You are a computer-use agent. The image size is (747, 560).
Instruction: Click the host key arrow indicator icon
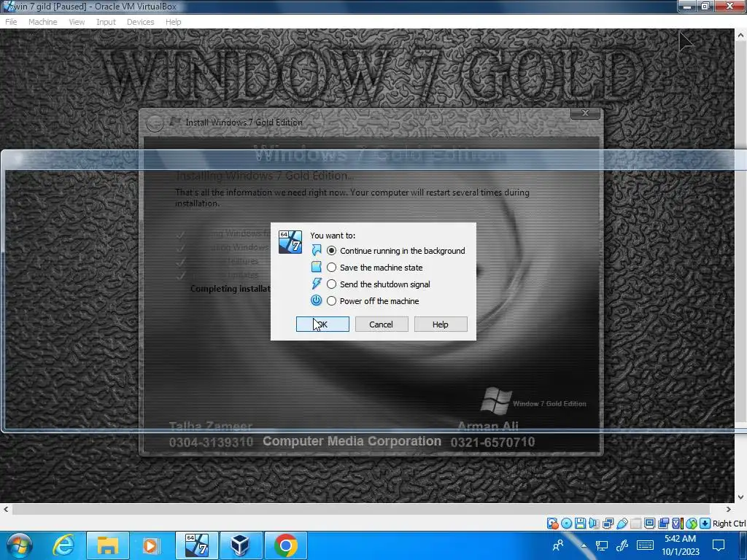[x=705, y=524]
